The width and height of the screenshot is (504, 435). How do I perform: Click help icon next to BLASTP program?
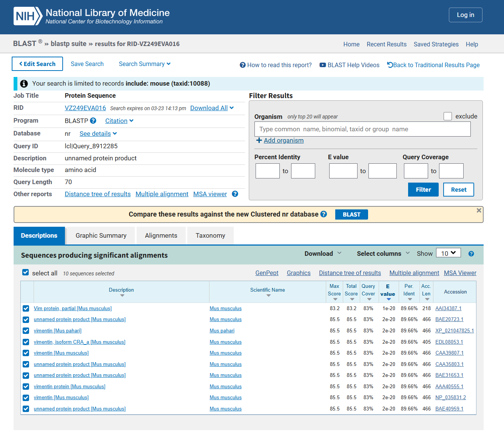tap(93, 121)
